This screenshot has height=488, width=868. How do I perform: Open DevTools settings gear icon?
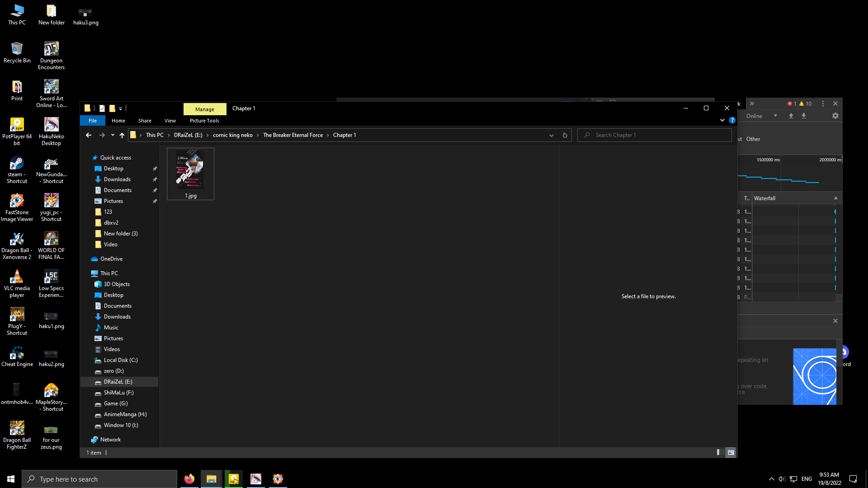tap(835, 116)
